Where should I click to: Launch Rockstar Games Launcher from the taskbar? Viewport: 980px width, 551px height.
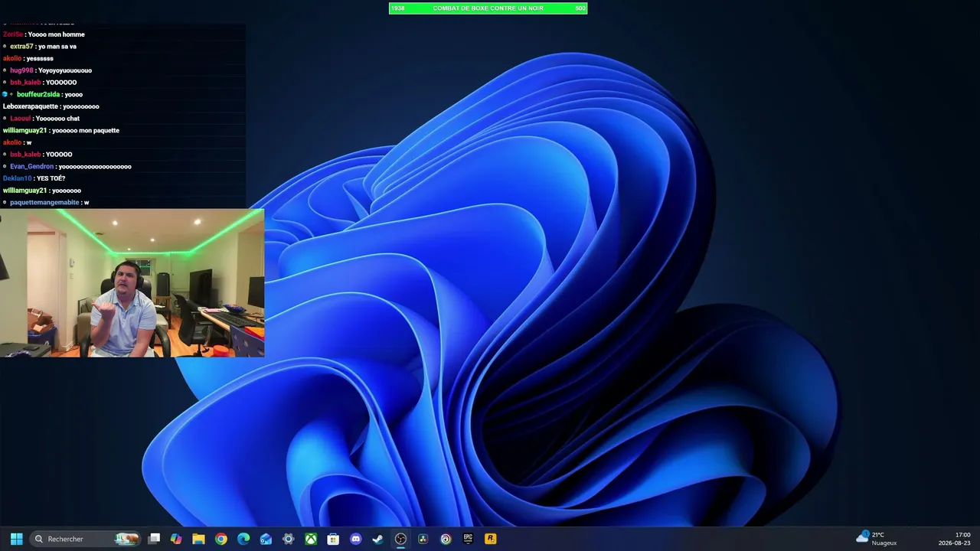(490, 539)
